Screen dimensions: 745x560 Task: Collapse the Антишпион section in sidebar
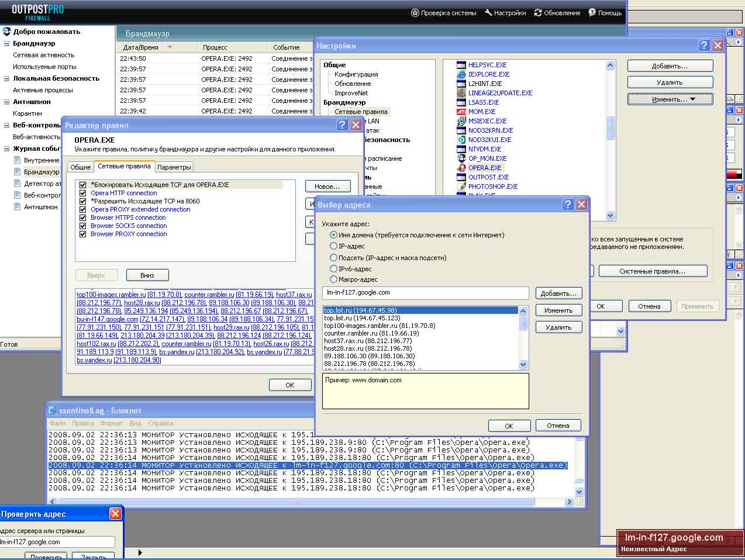point(6,102)
